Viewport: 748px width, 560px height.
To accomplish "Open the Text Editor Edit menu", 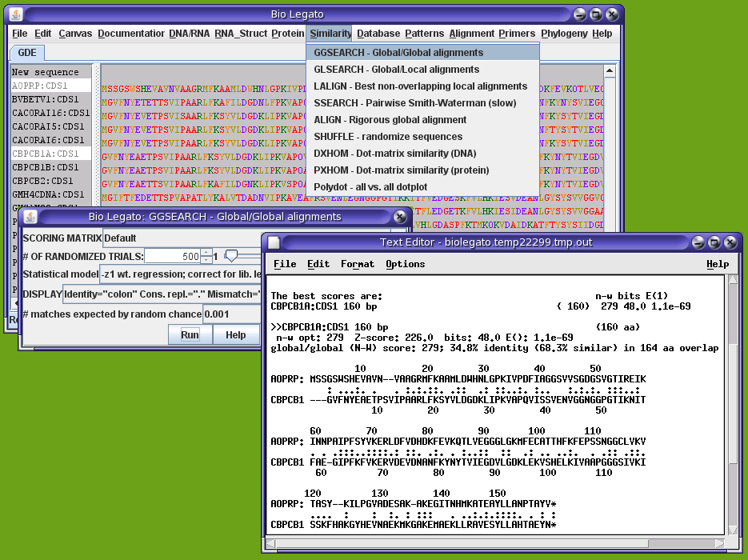I will click(318, 264).
